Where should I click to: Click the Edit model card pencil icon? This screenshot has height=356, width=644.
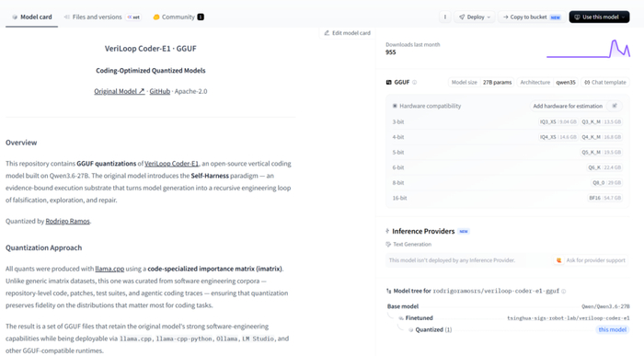(327, 33)
